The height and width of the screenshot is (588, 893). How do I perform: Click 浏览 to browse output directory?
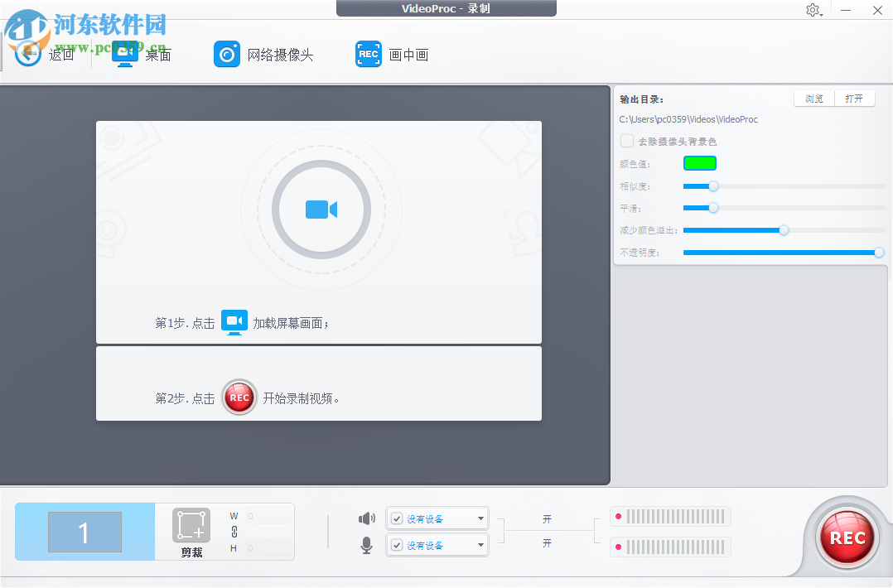[813, 98]
